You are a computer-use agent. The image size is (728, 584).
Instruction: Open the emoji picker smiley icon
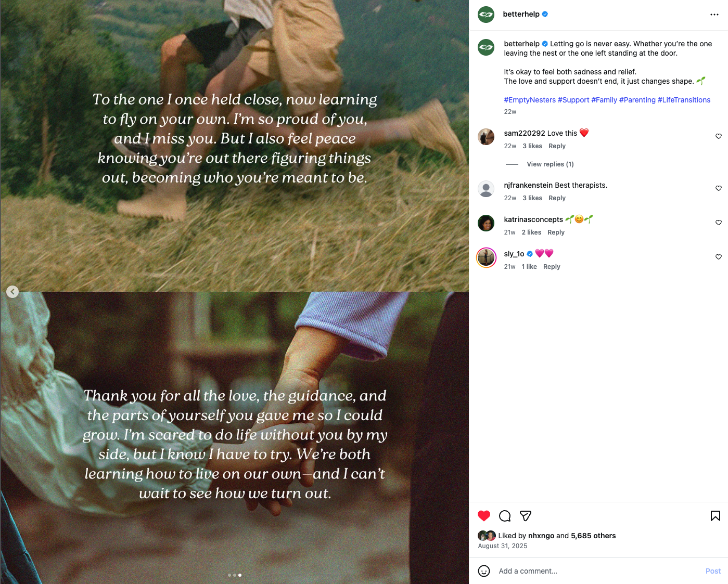[x=484, y=571]
